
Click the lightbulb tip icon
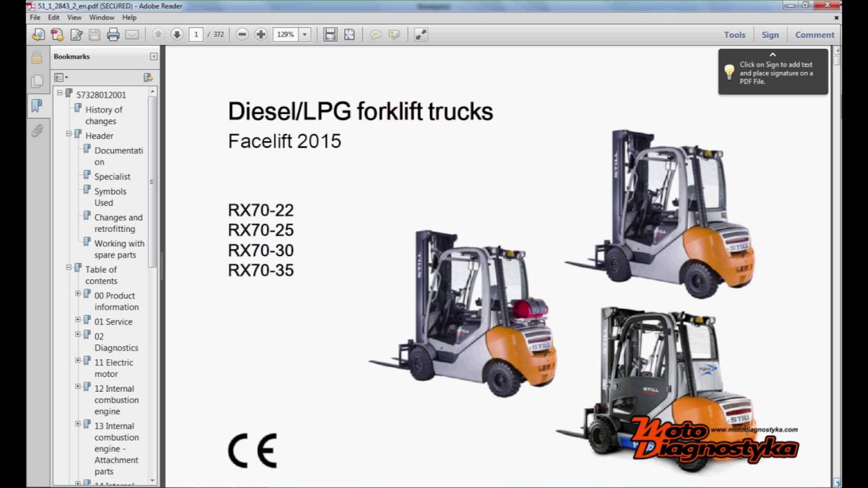[x=729, y=72]
